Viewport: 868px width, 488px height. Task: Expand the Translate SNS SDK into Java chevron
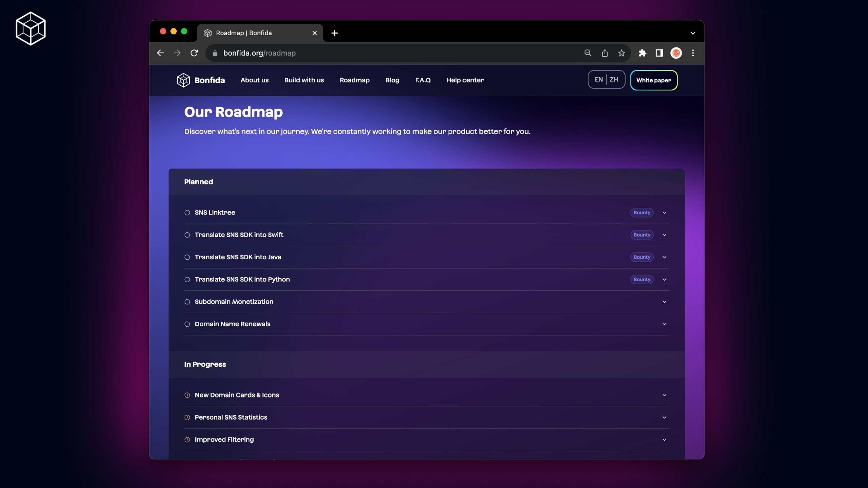click(664, 257)
